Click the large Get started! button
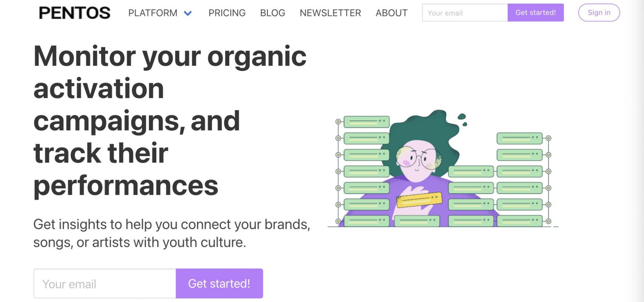The image size is (644, 302). (x=219, y=284)
